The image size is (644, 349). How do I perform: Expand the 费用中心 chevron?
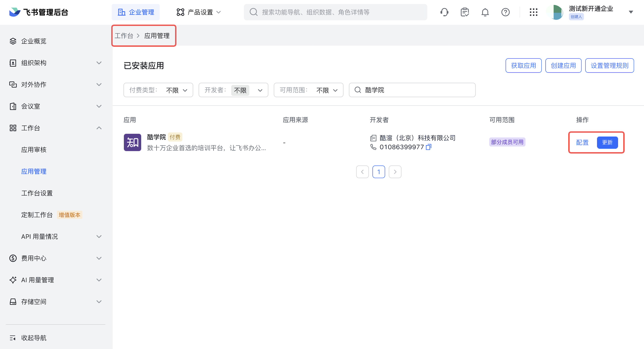[x=99, y=258]
